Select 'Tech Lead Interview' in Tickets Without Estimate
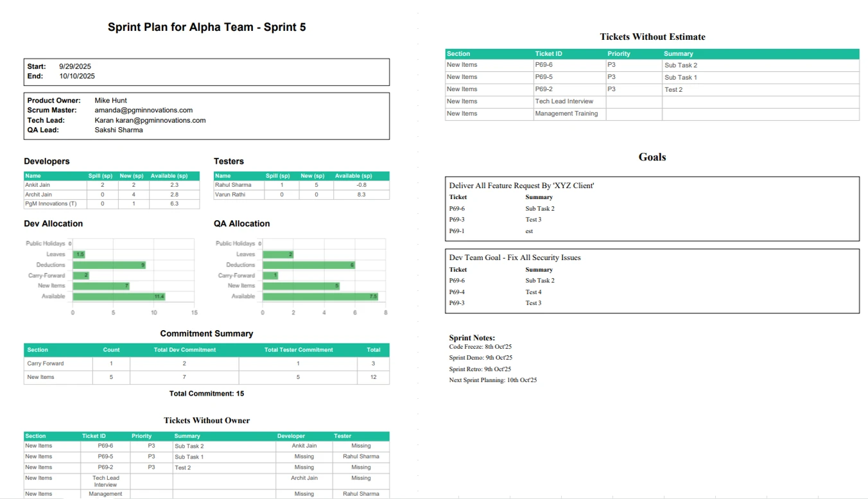Viewport: 868px width, 499px height. coord(564,101)
